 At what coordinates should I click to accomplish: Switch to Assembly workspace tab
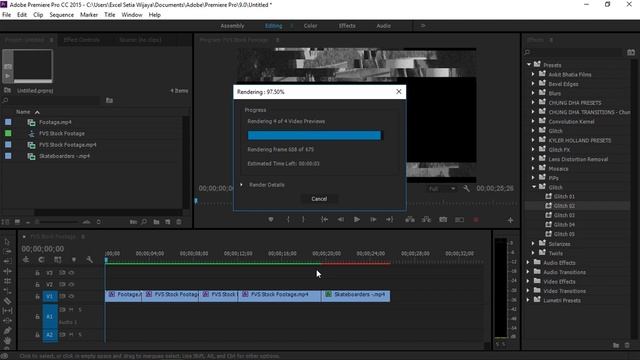point(232,26)
